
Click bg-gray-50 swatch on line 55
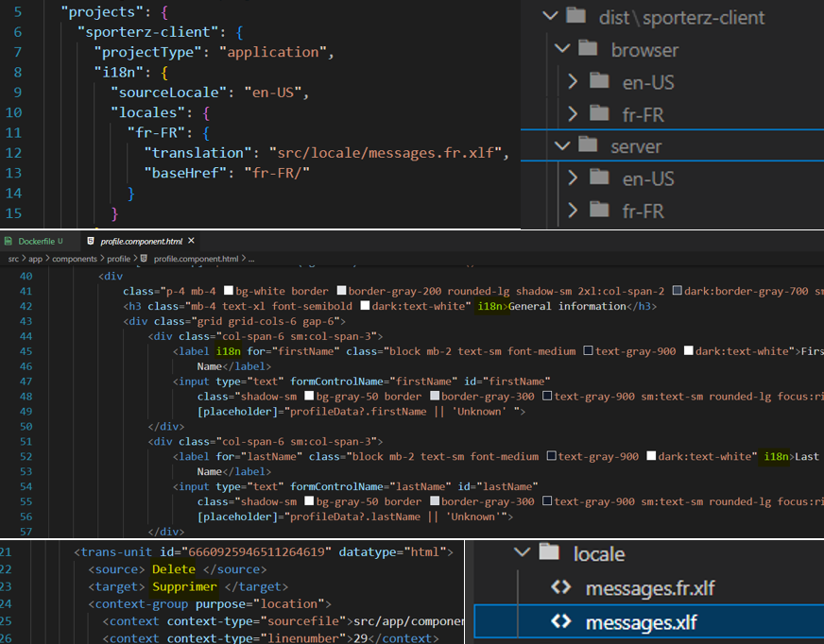309,501
